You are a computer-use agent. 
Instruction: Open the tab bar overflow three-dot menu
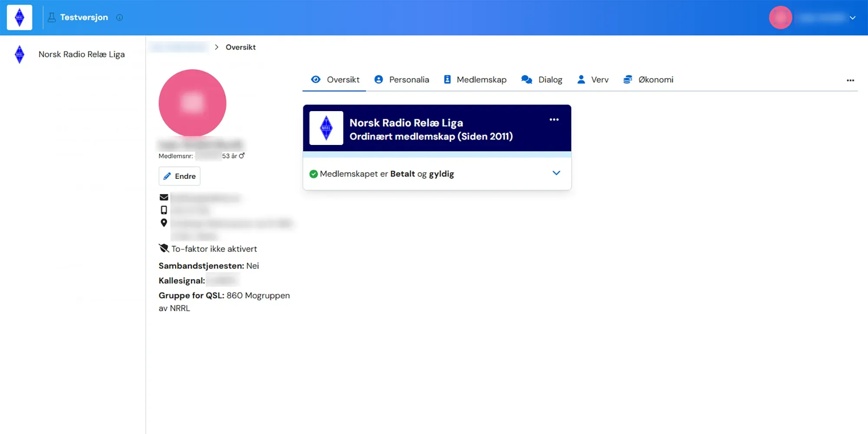pos(850,80)
